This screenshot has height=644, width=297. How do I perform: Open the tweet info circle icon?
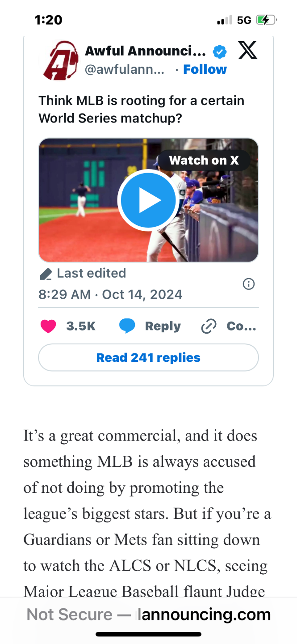click(248, 284)
